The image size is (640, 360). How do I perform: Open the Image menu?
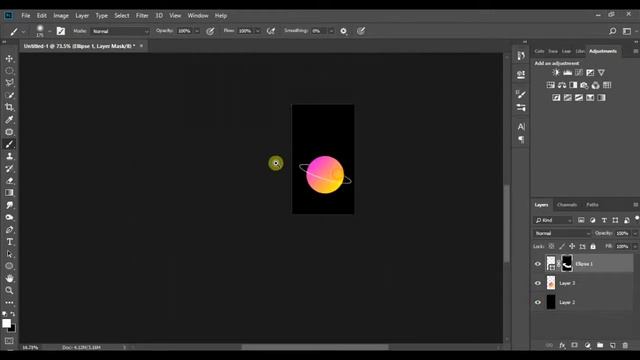[x=61, y=16]
